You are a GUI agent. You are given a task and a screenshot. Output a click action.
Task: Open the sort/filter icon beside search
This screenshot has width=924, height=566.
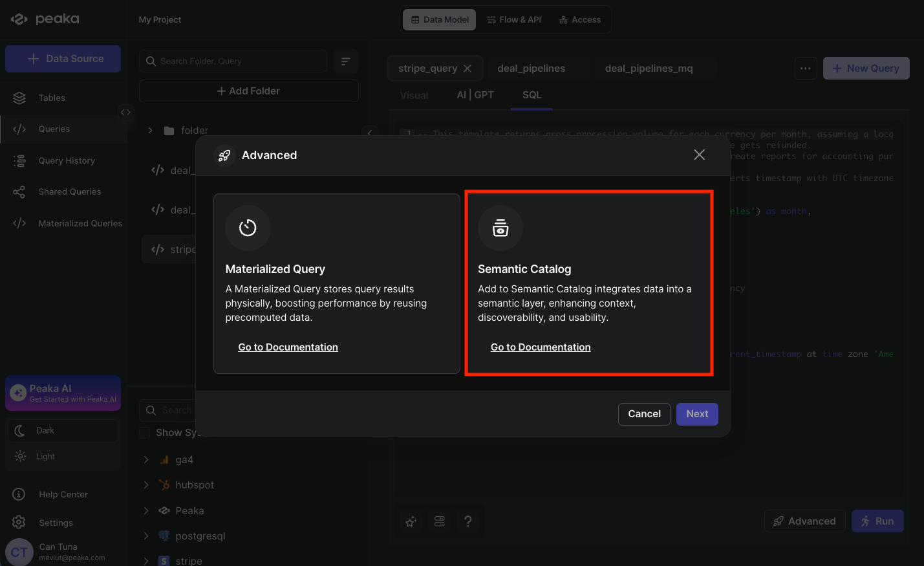[346, 61]
